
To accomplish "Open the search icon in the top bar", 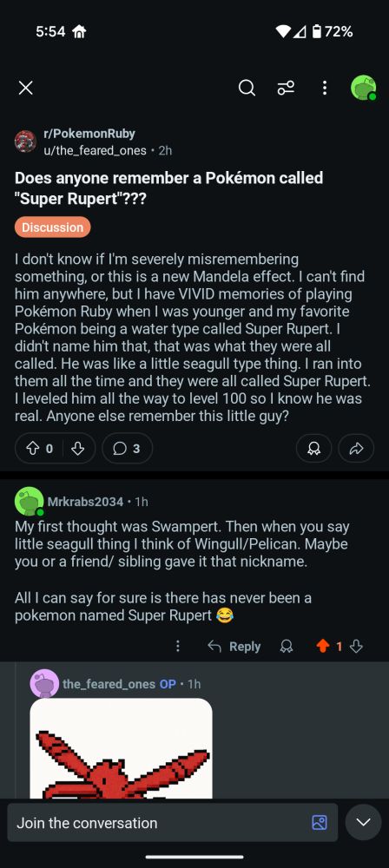I will click(247, 88).
